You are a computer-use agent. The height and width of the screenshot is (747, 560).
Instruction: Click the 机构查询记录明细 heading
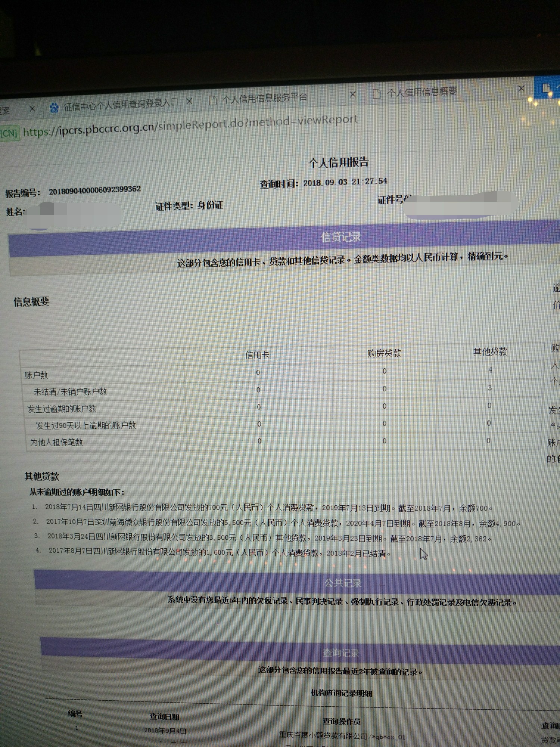tap(341, 694)
